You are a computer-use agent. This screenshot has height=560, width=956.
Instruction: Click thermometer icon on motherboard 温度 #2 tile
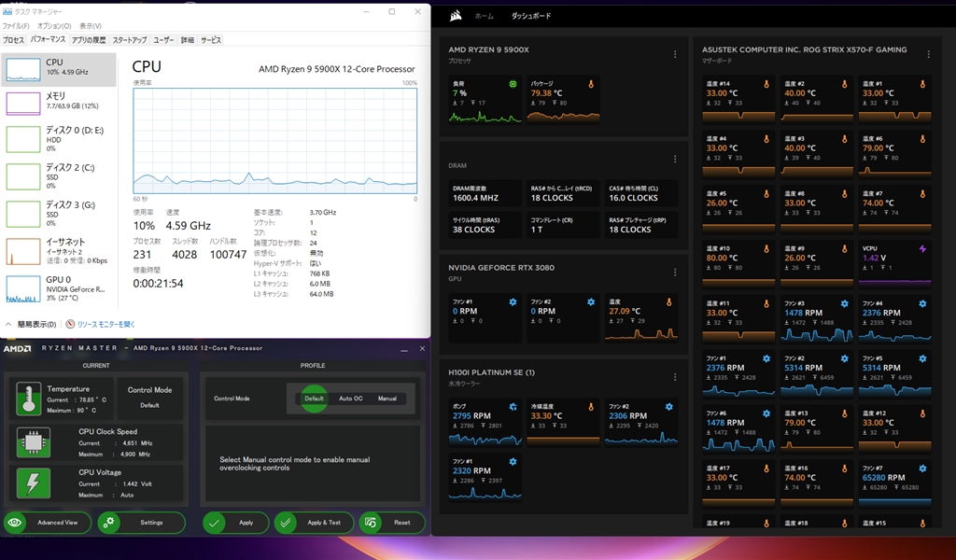tap(844, 84)
